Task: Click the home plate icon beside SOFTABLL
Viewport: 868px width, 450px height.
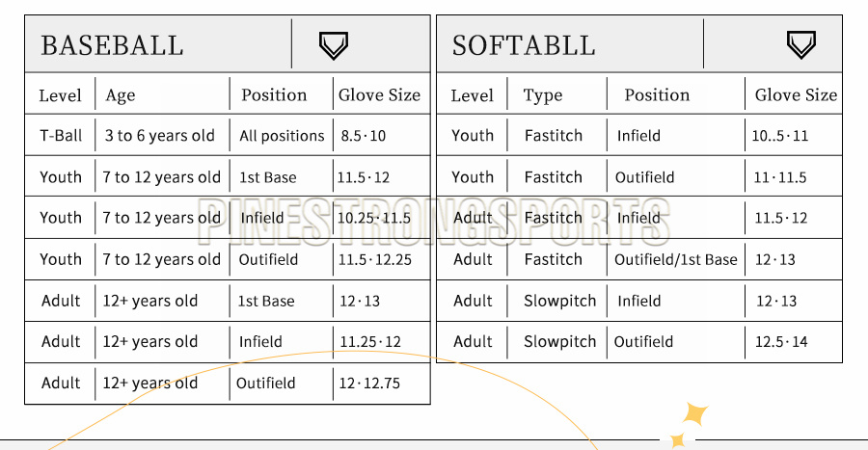Action: (800, 44)
